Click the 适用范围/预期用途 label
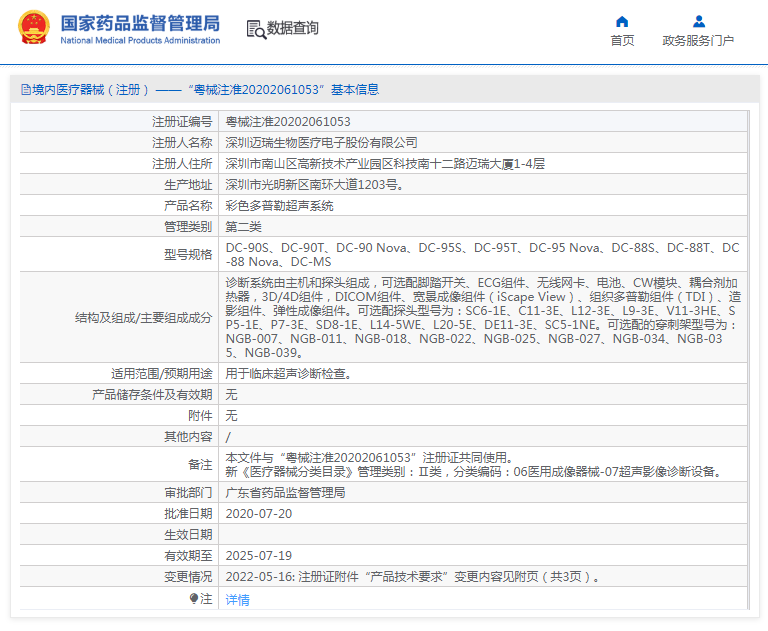This screenshot has width=768, height=631. click(162, 374)
